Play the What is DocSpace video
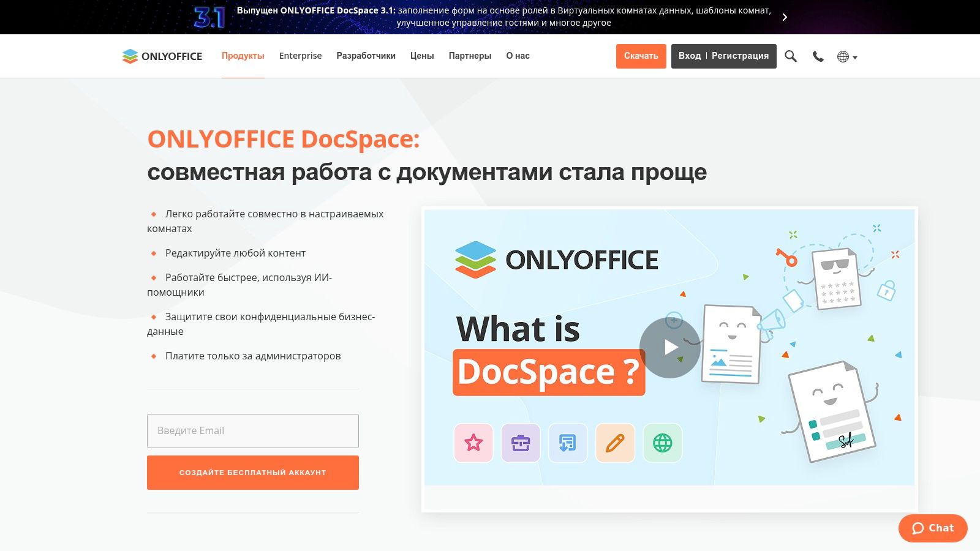Image resolution: width=980 pixels, height=551 pixels. (669, 347)
